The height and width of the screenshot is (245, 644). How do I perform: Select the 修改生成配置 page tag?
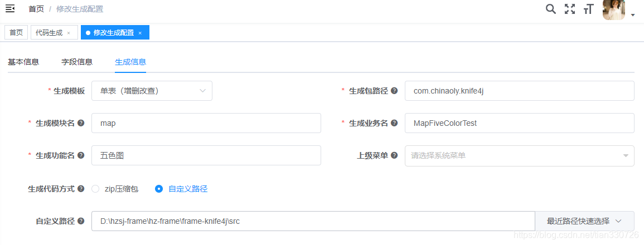coord(115,33)
